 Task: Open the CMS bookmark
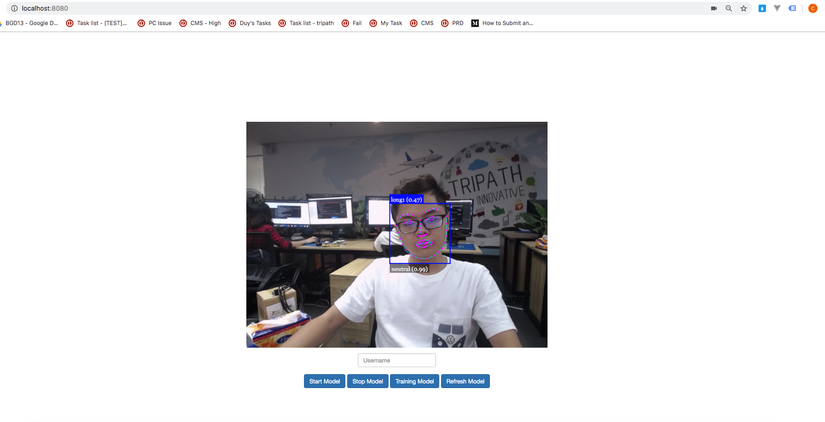click(x=421, y=23)
